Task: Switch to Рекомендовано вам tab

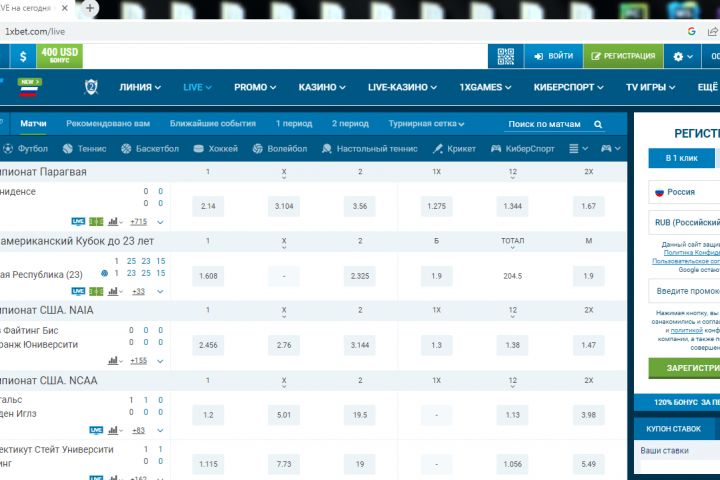Action: pyautogui.click(x=108, y=124)
